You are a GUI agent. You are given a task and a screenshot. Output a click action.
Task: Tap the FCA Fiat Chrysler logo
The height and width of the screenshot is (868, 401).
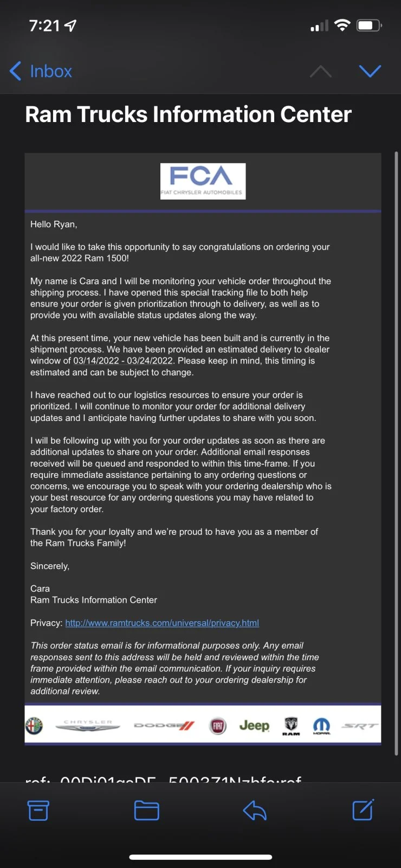pos(203,181)
